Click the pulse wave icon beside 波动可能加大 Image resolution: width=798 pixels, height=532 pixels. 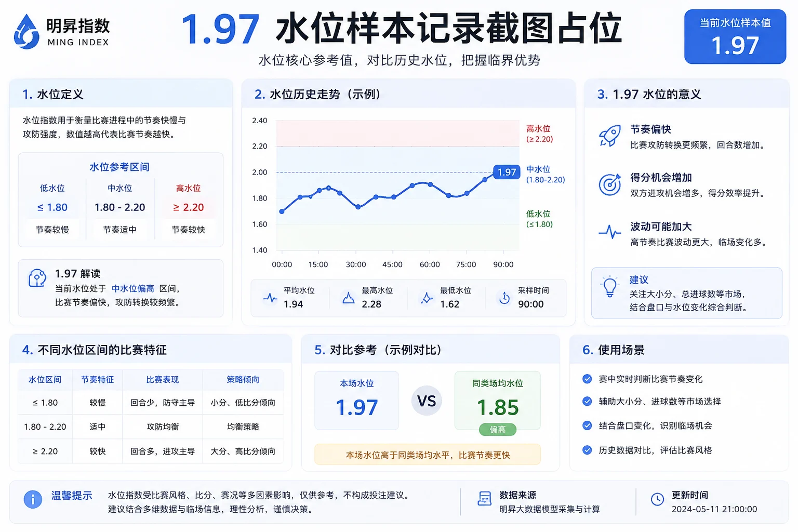click(610, 232)
